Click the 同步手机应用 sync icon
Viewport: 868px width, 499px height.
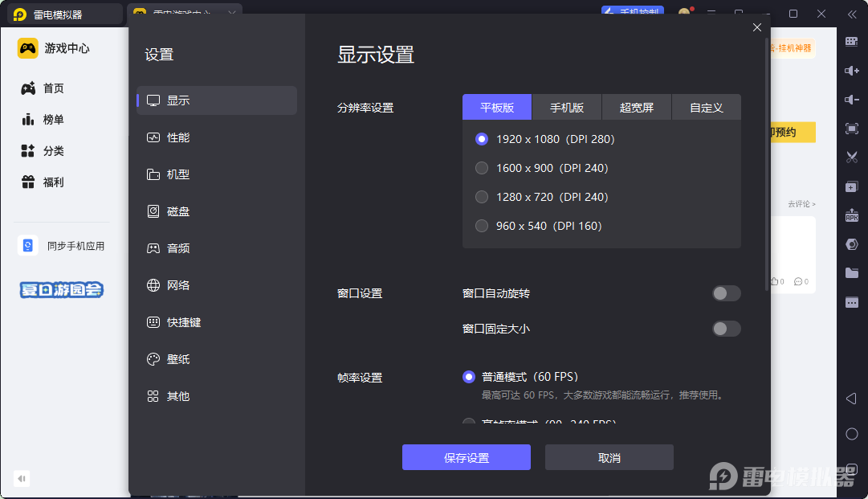27,245
